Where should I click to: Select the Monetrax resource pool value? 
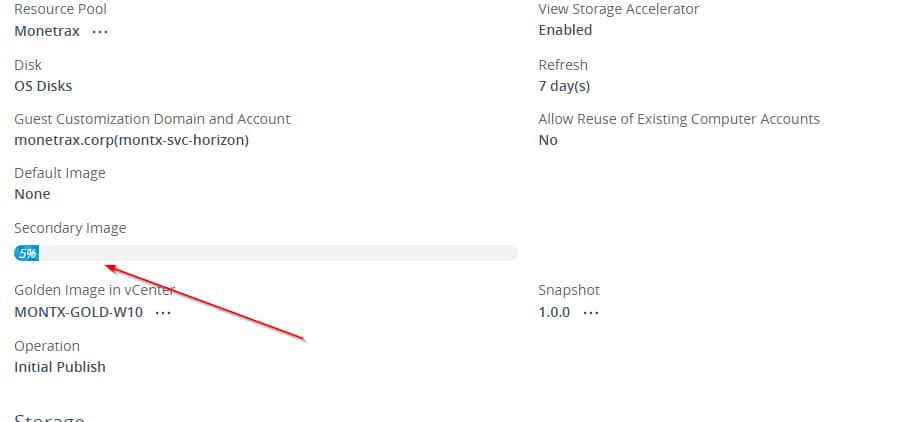(47, 31)
